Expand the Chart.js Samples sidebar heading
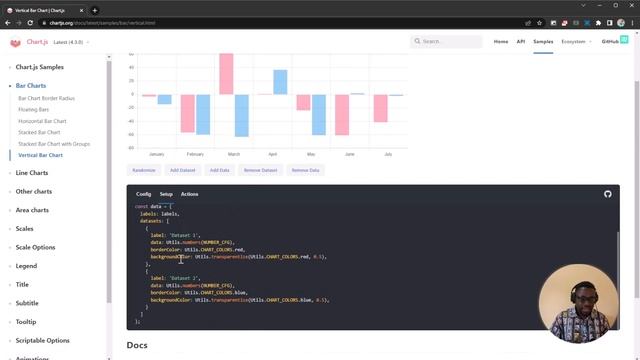Viewport: 640px width, 360px height. (39, 67)
